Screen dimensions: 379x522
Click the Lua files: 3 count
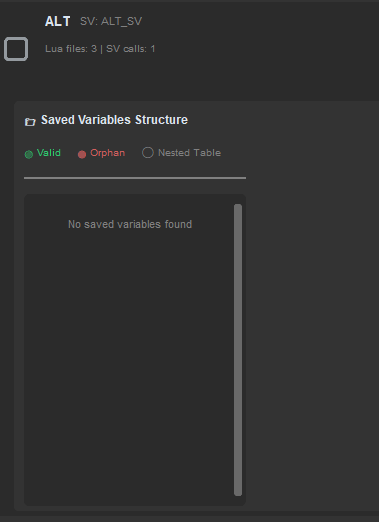click(71, 49)
